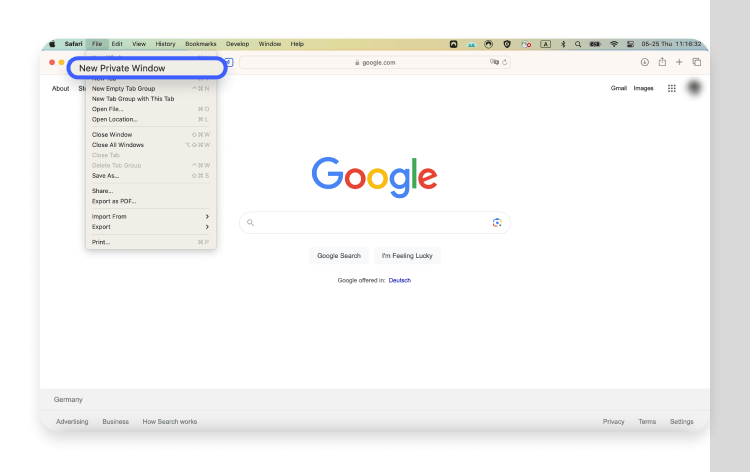Click the menu bar icon with red badge
This screenshot has height=472, width=750.
click(x=526, y=44)
